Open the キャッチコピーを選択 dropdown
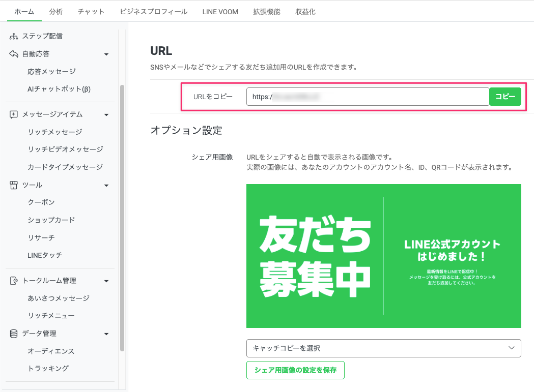534x392 pixels. tap(383, 348)
